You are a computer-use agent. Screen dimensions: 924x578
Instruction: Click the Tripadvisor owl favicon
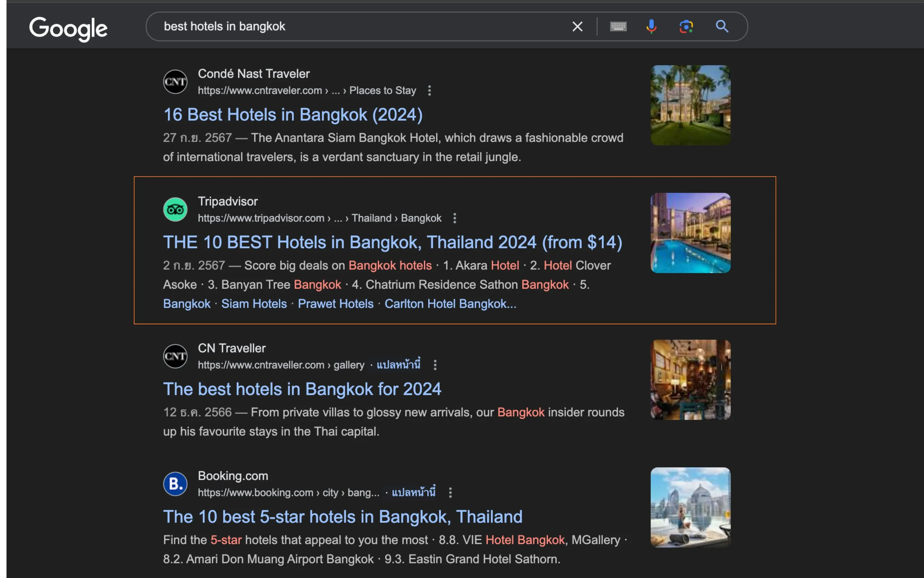[x=175, y=209]
